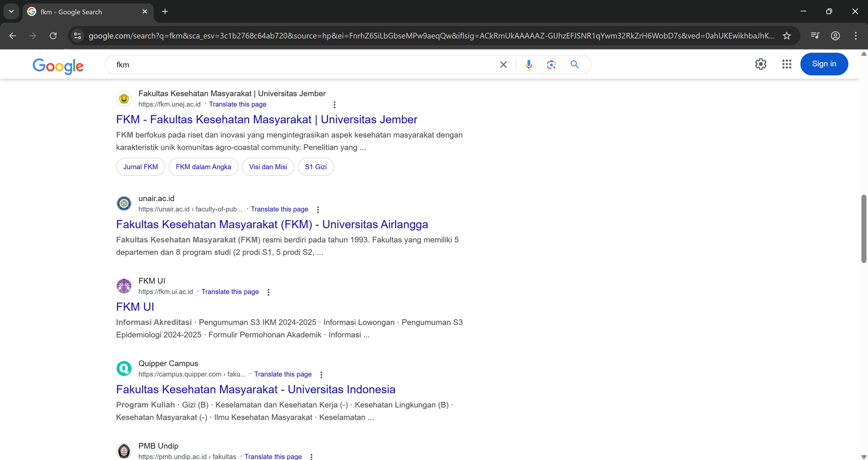The height and width of the screenshot is (460, 868).
Task: Open FKM dalam Angka sitelink chip
Action: coord(204,167)
